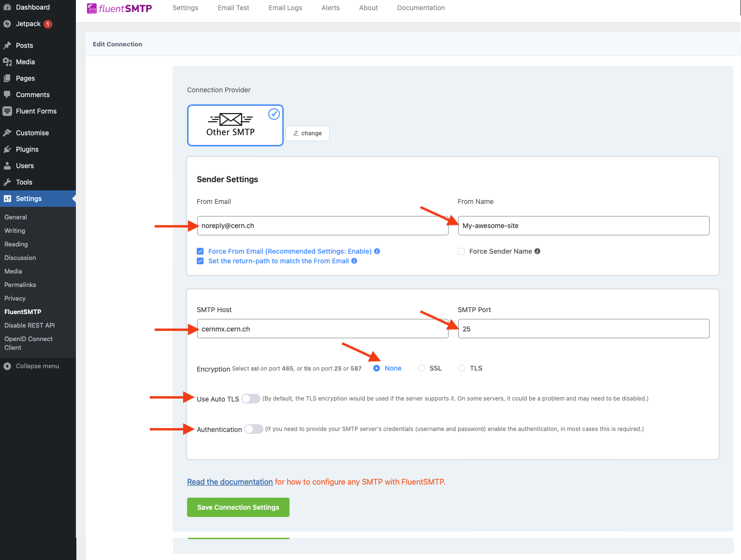Enable the Authentication switch
The image size is (741, 560).
254,429
